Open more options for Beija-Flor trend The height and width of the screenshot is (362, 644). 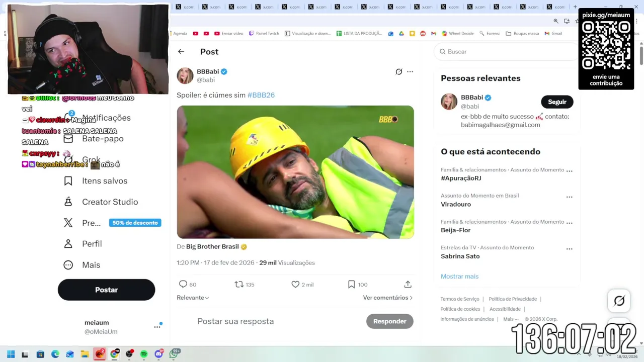pyautogui.click(x=569, y=223)
